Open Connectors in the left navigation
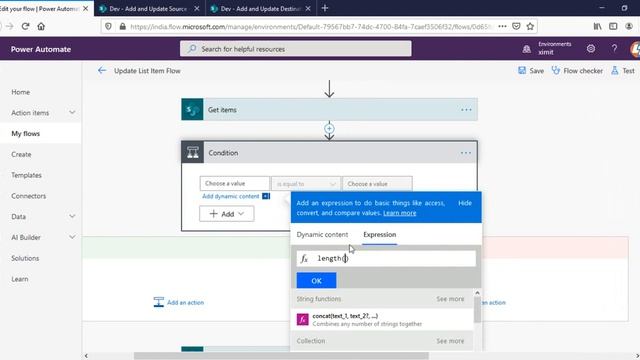Image resolution: width=640 pixels, height=360 pixels. (x=29, y=196)
